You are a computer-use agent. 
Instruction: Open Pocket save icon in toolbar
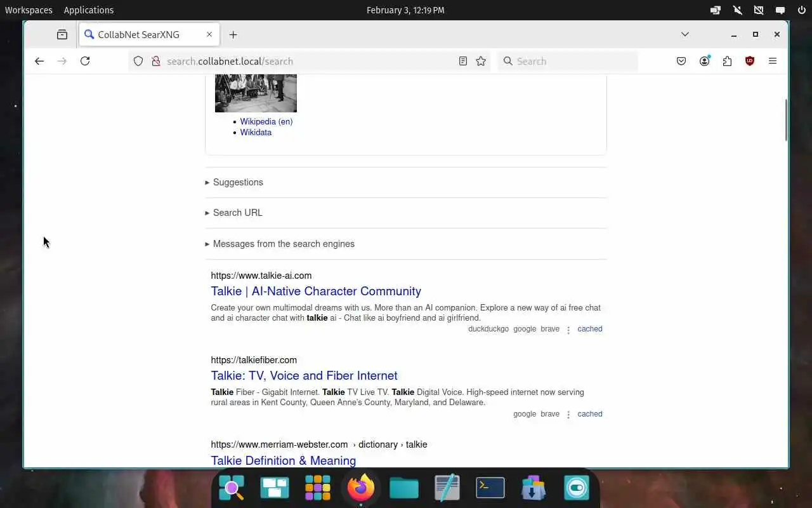pos(681,61)
